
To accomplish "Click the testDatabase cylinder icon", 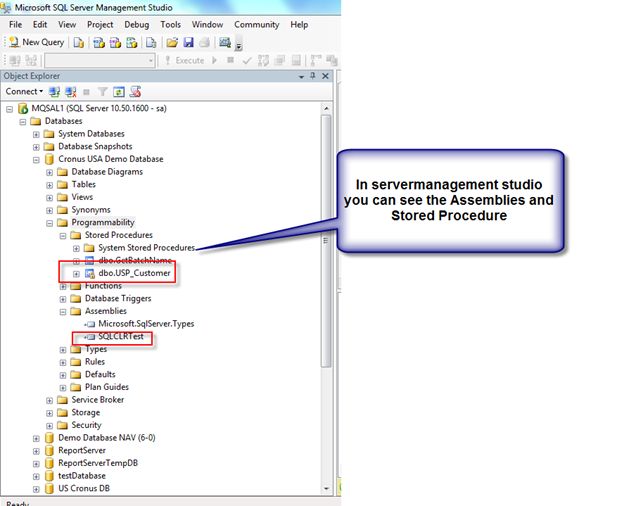I will coord(49,476).
